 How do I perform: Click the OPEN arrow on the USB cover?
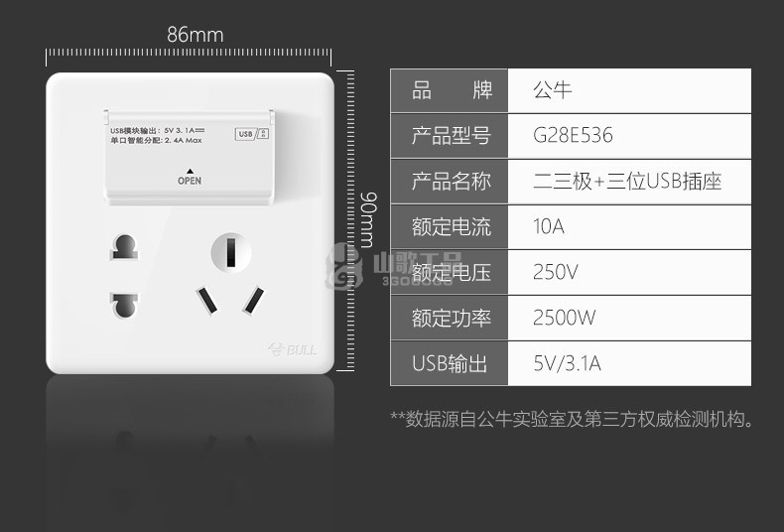(x=190, y=171)
